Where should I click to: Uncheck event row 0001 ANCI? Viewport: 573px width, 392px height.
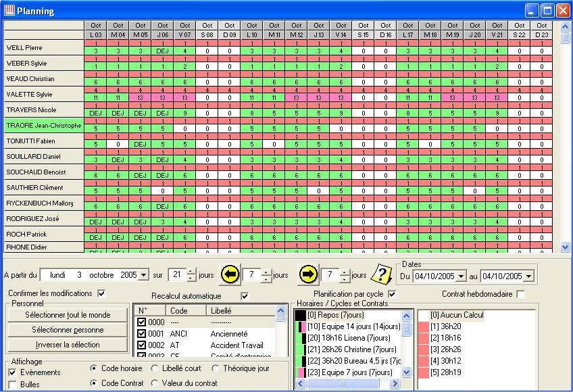[x=141, y=333]
